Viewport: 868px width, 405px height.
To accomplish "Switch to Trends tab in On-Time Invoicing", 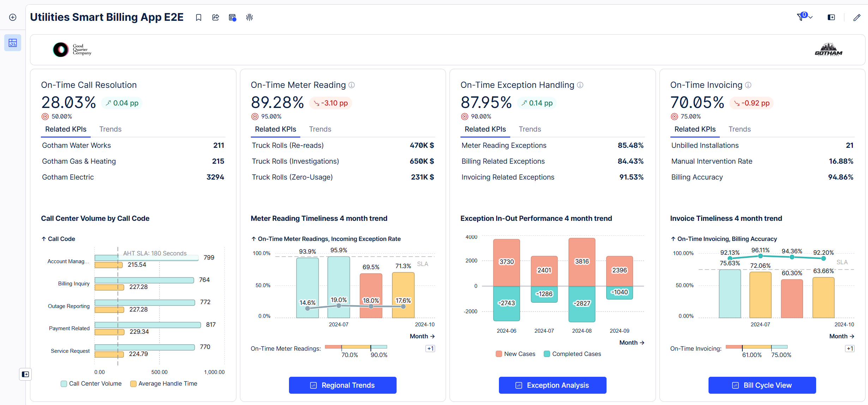I will 740,129.
